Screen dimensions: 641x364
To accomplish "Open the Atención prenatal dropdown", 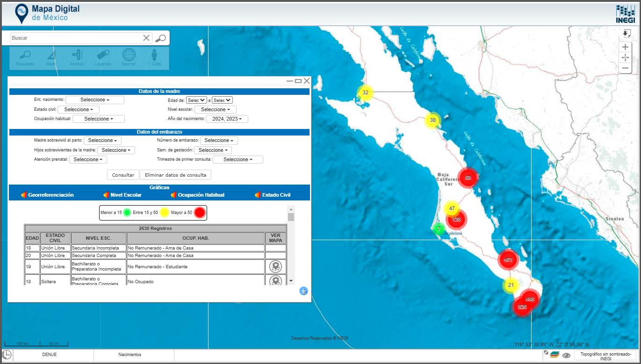I will [88, 159].
